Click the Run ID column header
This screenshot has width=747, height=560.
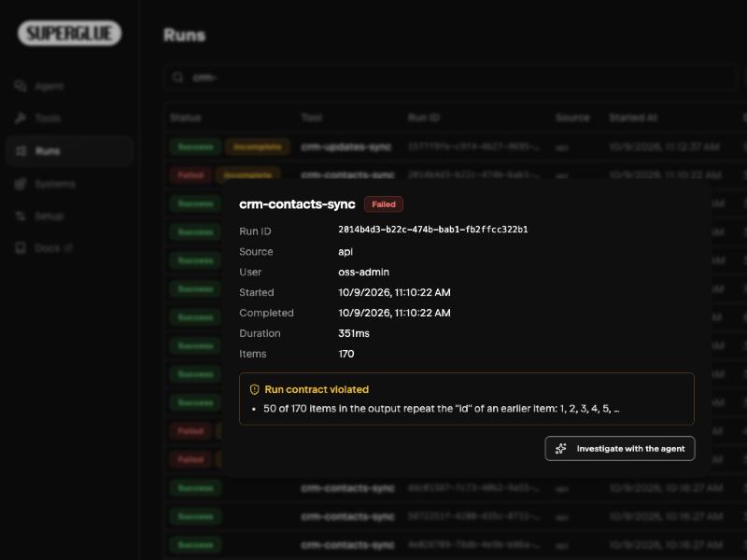(x=424, y=118)
